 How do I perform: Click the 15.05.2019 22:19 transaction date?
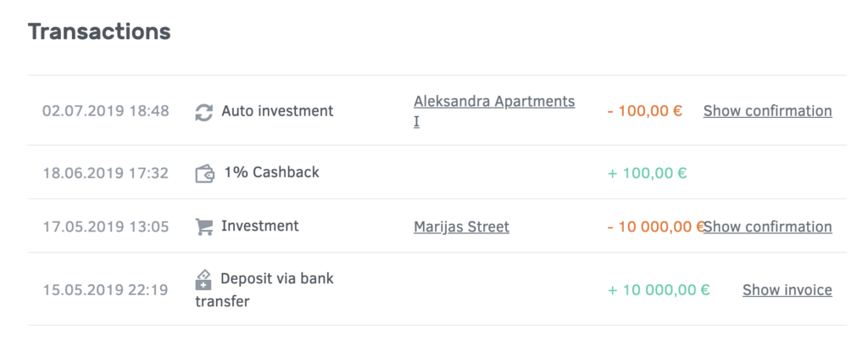coord(106,290)
